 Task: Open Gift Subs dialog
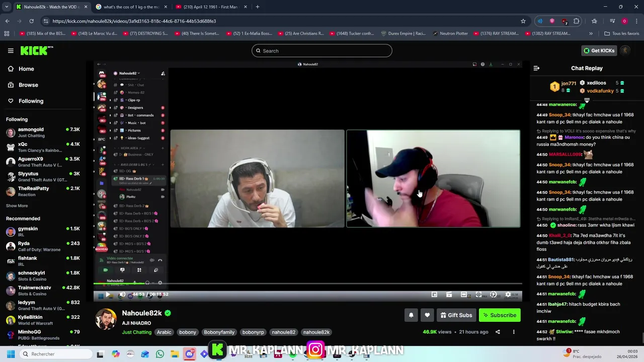pyautogui.click(x=456, y=315)
